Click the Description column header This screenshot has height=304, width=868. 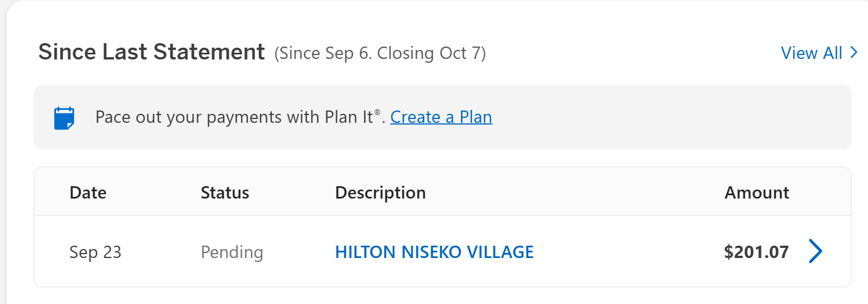tap(380, 193)
